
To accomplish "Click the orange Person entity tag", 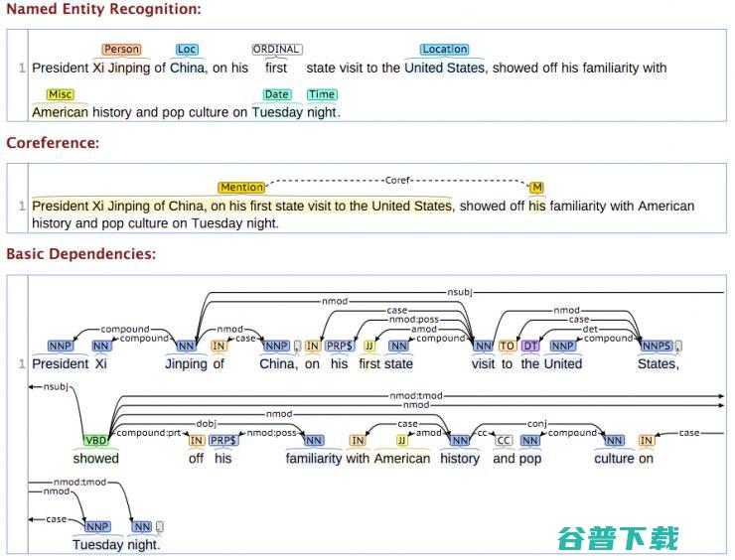I will 121,50.
